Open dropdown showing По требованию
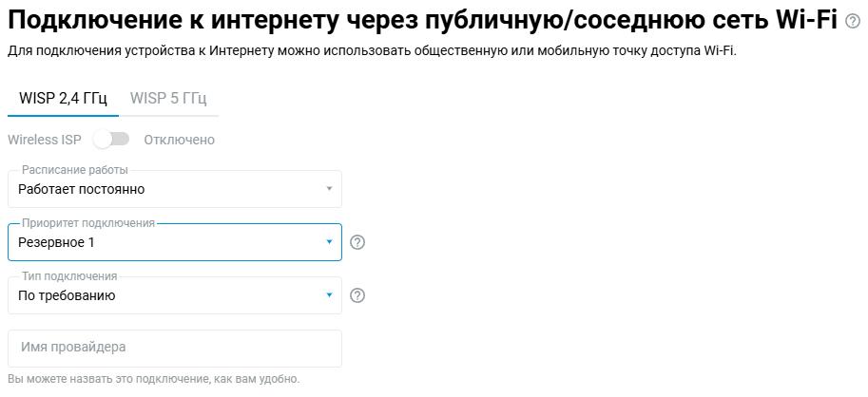The width and height of the screenshot is (868, 397). coord(171,295)
